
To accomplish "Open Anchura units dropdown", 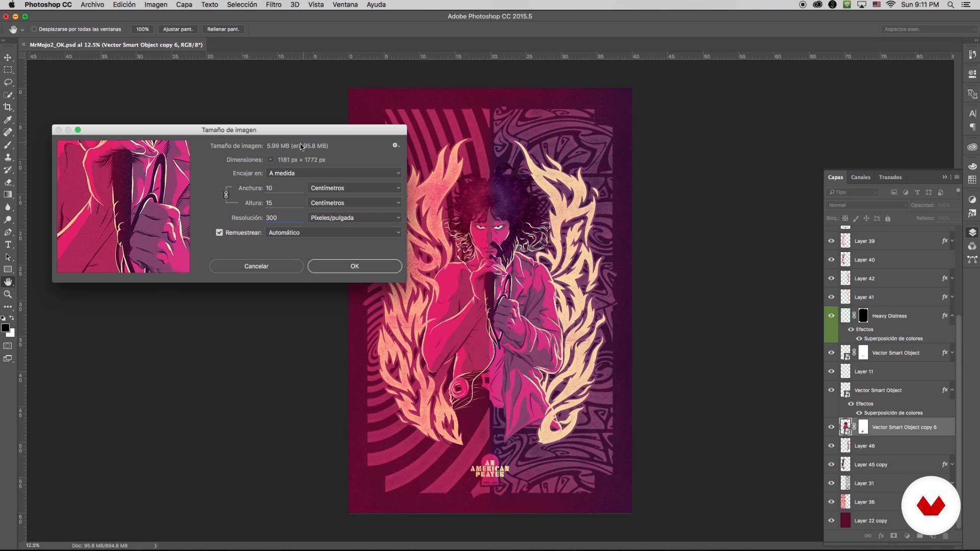I will [355, 188].
